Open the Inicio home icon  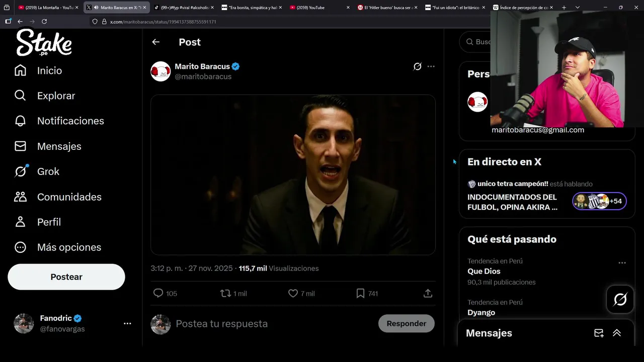point(20,70)
